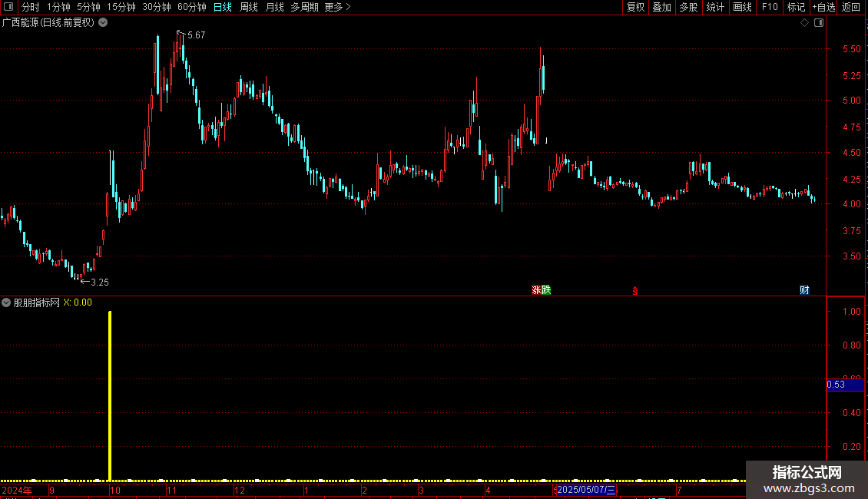The image size is (868, 499).
Task: Select the 15分钟 period tab
Action: [121, 7]
